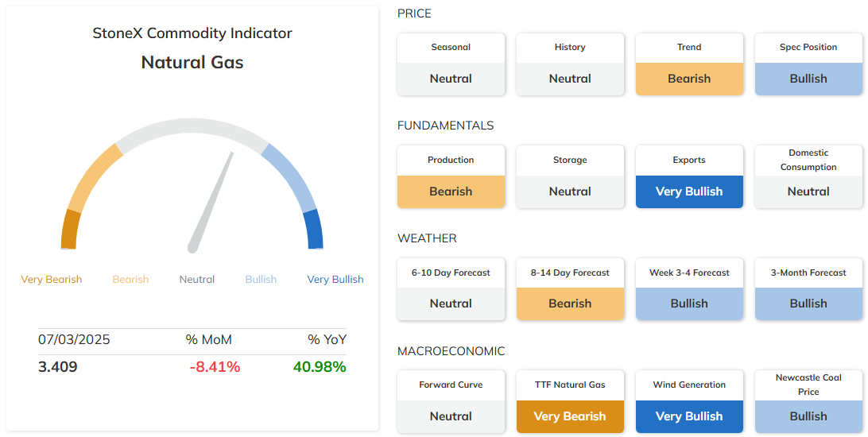Click the MACROECONOMIC section heading
Viewport: 868px width, 437px height.
point(451,351)
